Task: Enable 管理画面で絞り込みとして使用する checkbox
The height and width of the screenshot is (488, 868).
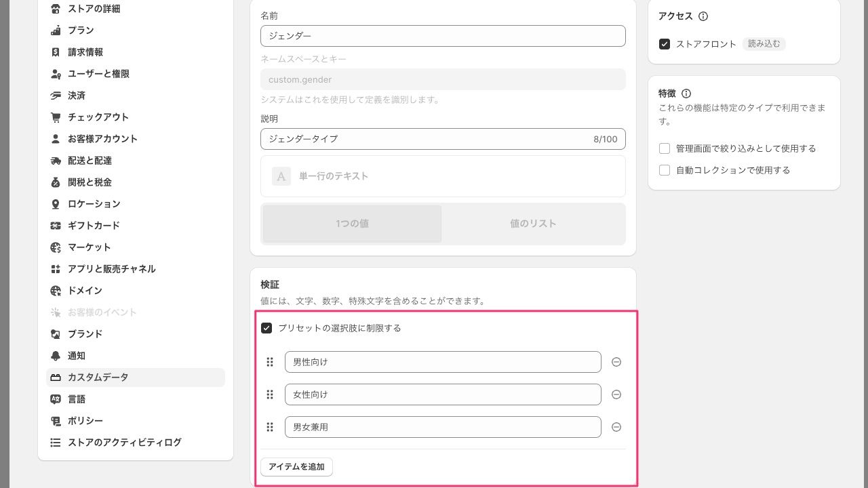Action: click(665, 148)
